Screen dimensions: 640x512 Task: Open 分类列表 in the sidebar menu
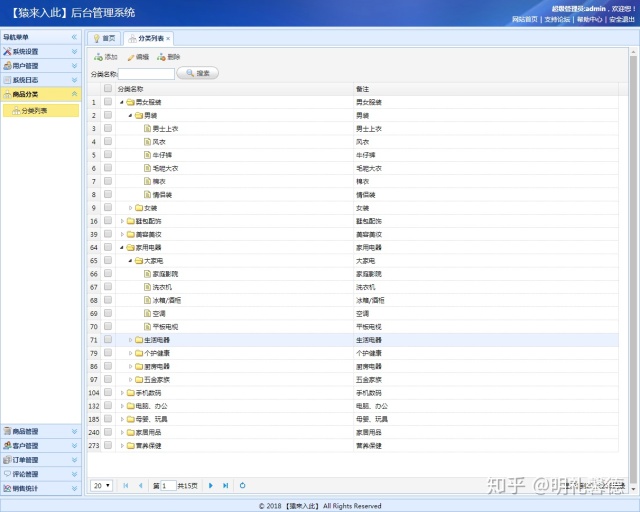pos(41,110)
